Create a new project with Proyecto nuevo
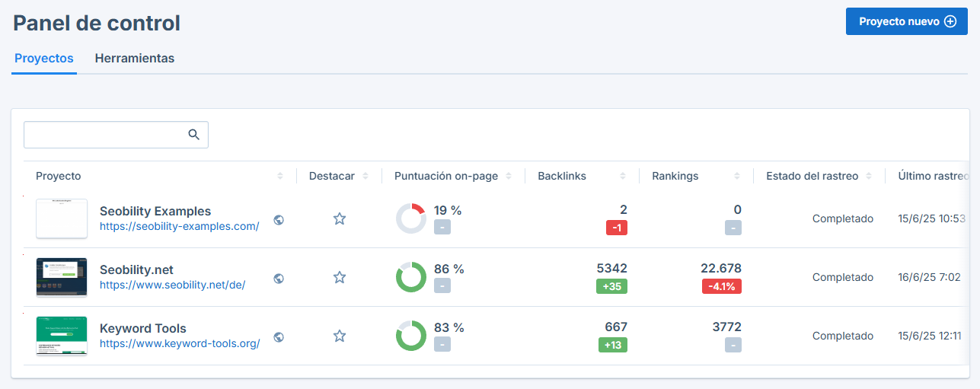Screen dimensions: 980x389 [x=907, y=21]
